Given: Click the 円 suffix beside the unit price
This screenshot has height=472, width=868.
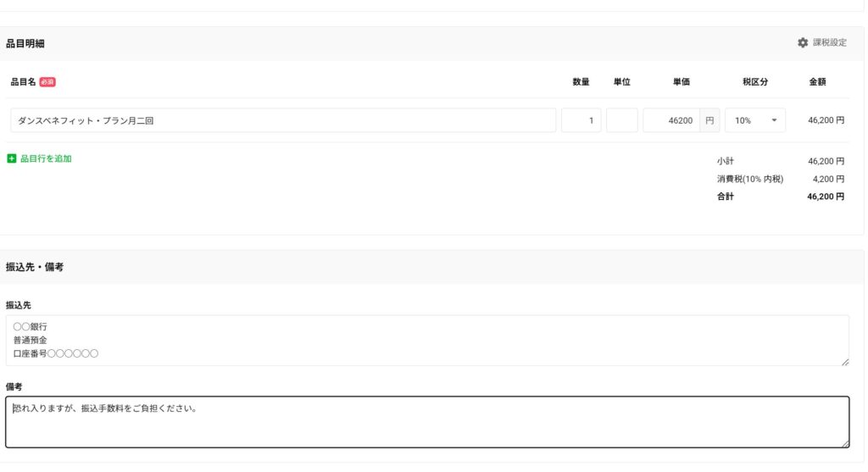Looking at the screenshot, I should point(709,120).
